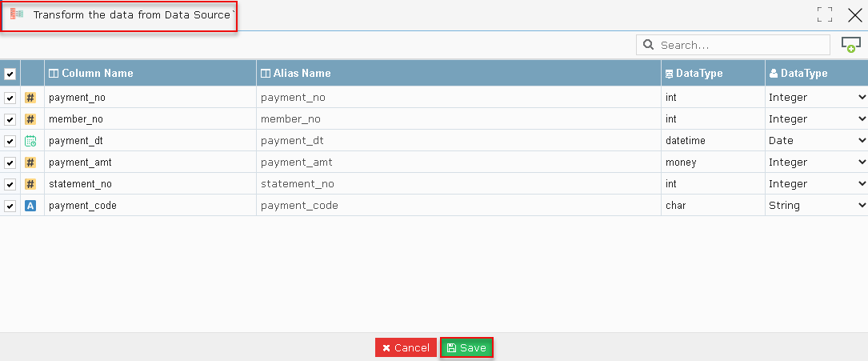Click the numeric icon for payment_amt
Viewport: 868px width, 361px height.
tap(30, 162)
